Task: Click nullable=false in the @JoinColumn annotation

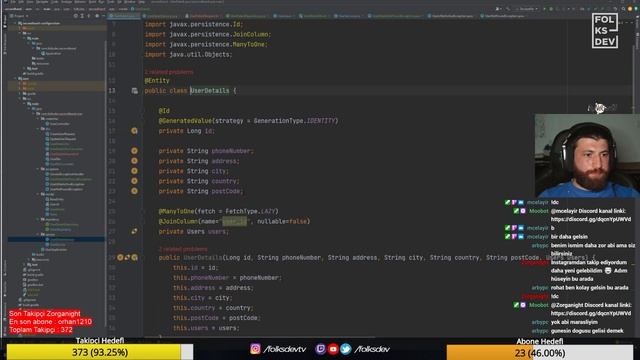Action: click(x=282, y=221)
